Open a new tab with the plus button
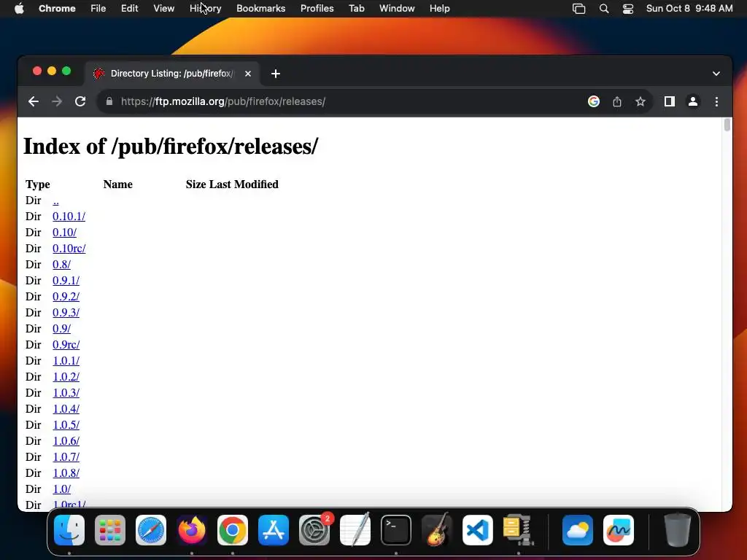Screen dimensions: 747x560 275,74
